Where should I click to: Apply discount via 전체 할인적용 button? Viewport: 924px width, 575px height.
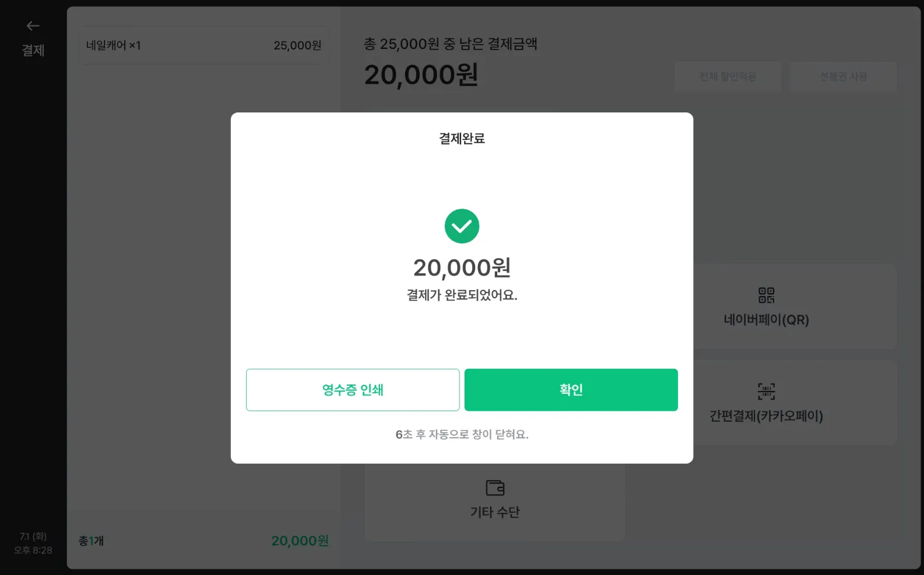(728, 76)
